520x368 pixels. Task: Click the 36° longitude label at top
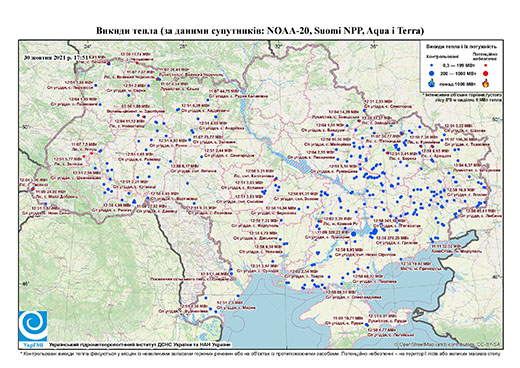373,47
